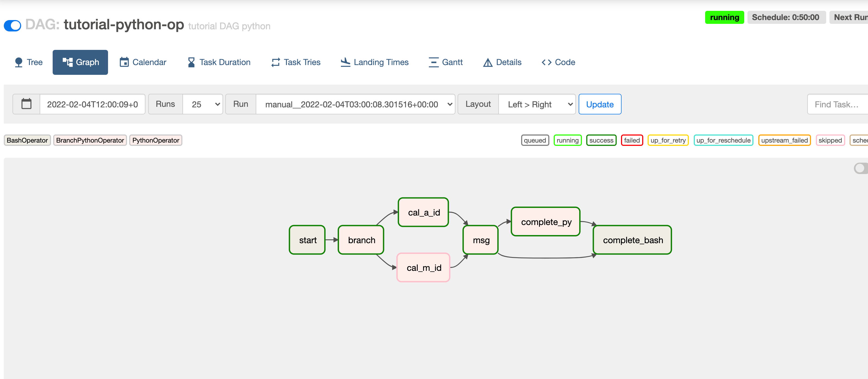This screenshot has height=379, width=868.
Task: Click the Calendar tab icon
Action: point(124,62)
